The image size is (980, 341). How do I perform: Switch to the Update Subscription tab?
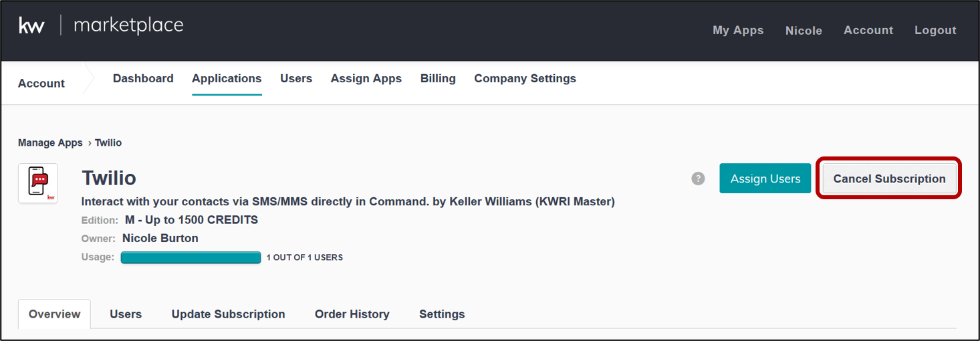click(228, 314)
